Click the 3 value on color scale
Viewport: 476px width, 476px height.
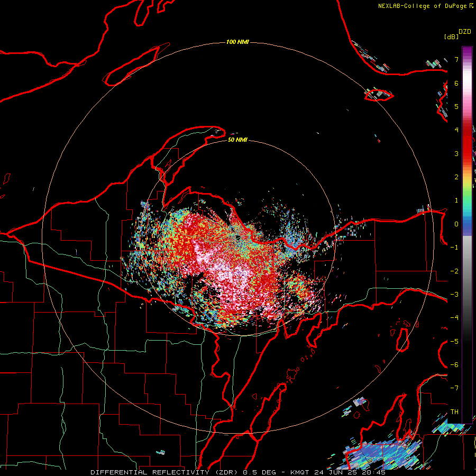pyautogui.click(x=456, y=153)
